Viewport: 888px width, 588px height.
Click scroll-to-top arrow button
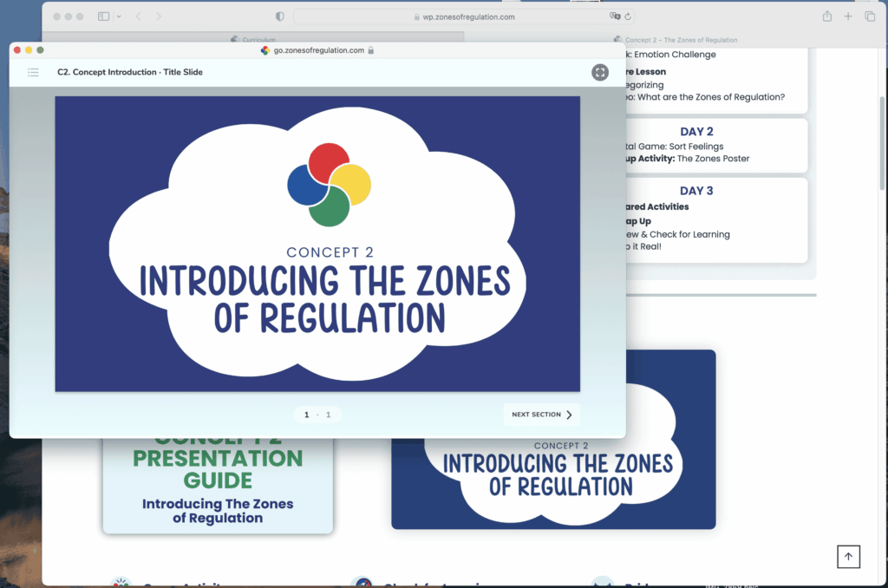point(848,556)
